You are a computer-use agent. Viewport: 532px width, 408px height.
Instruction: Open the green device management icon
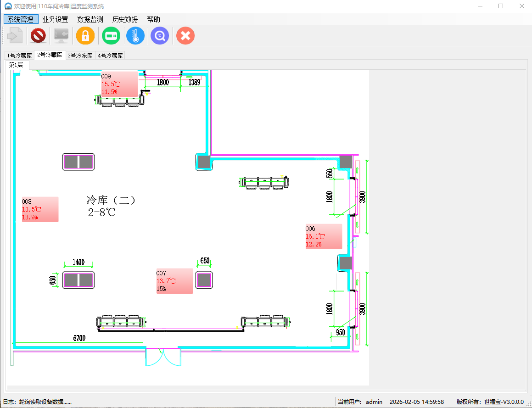click(111, 35)
